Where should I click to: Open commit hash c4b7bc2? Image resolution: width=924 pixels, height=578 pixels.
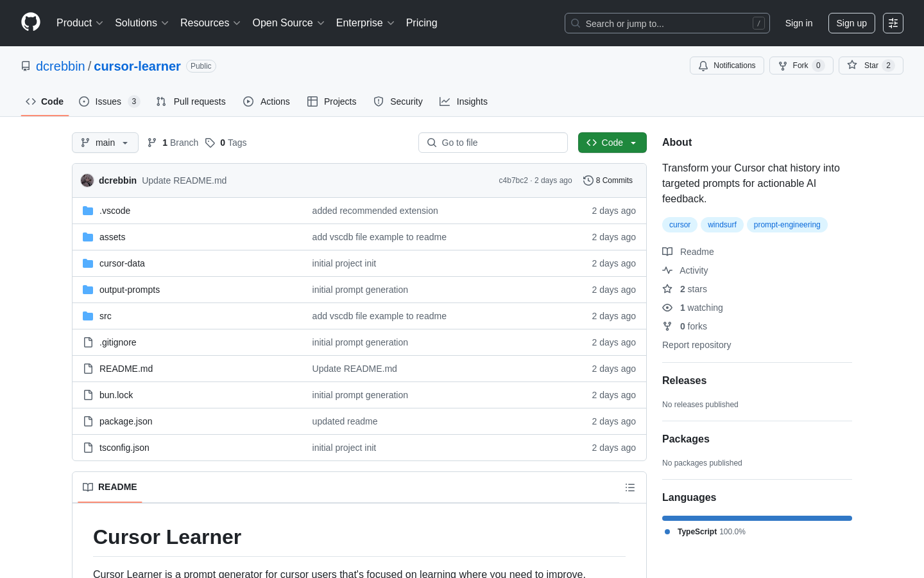coord(513,180)
